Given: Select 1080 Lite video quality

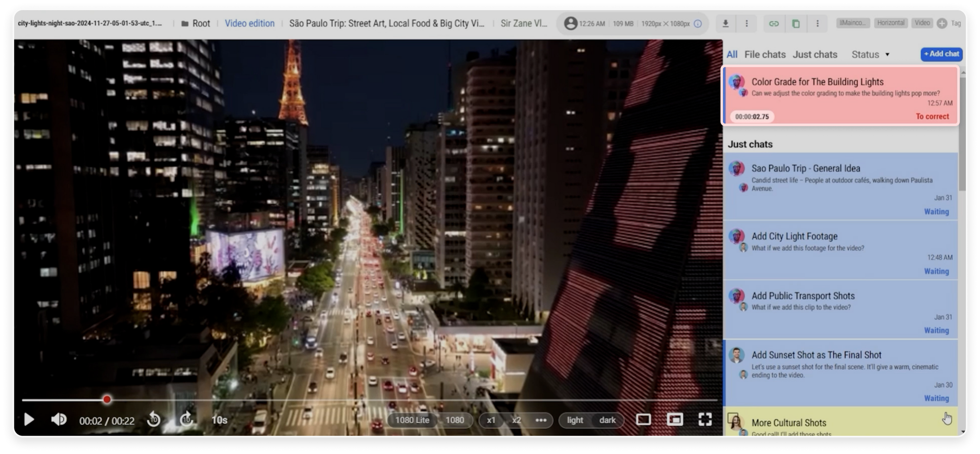Looking at the screenshot, I should pyautogui.click(x=412, y=420).
